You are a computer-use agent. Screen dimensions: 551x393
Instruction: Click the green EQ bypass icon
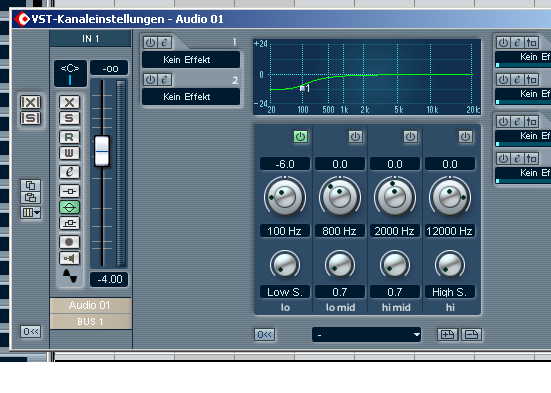point(69,207)
